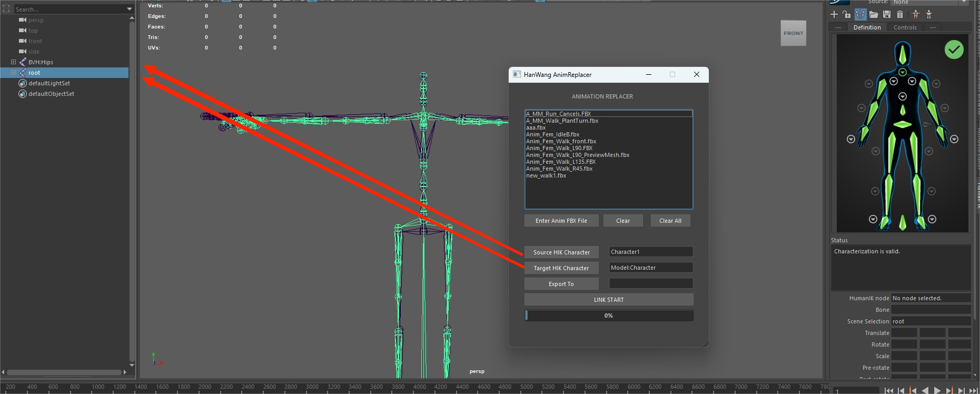Viewport: 980px width, 394px height.
Task: Select Anim_Fem_Walk_L90.FBX in the list
Action: (609, 148)
